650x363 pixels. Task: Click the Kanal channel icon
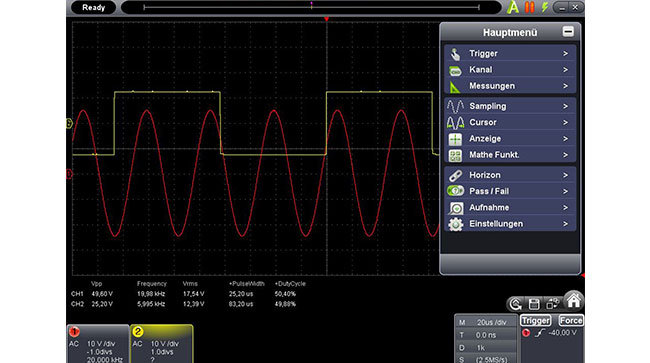pyautogui.click(x=455, y=71)
